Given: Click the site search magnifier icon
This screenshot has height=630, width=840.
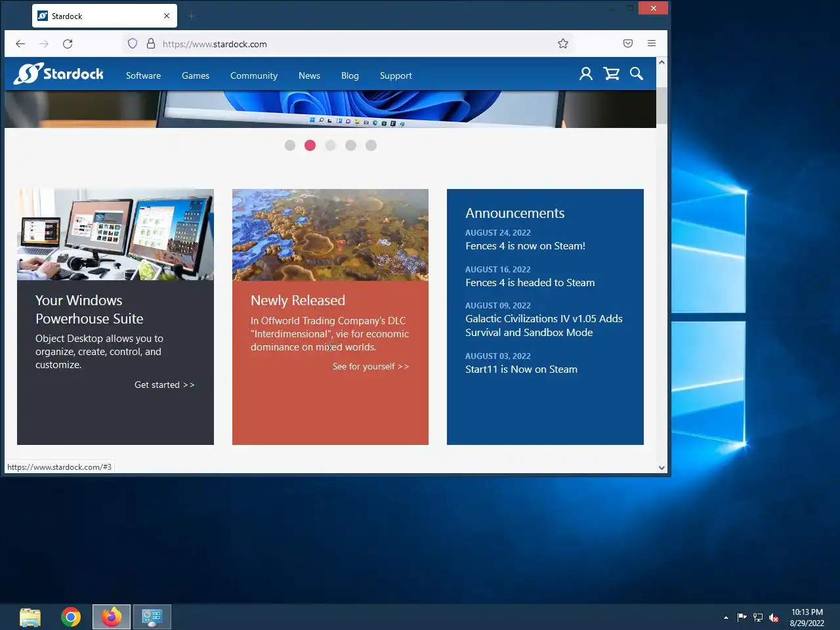Looking at the screenshot, I should 637,73.
